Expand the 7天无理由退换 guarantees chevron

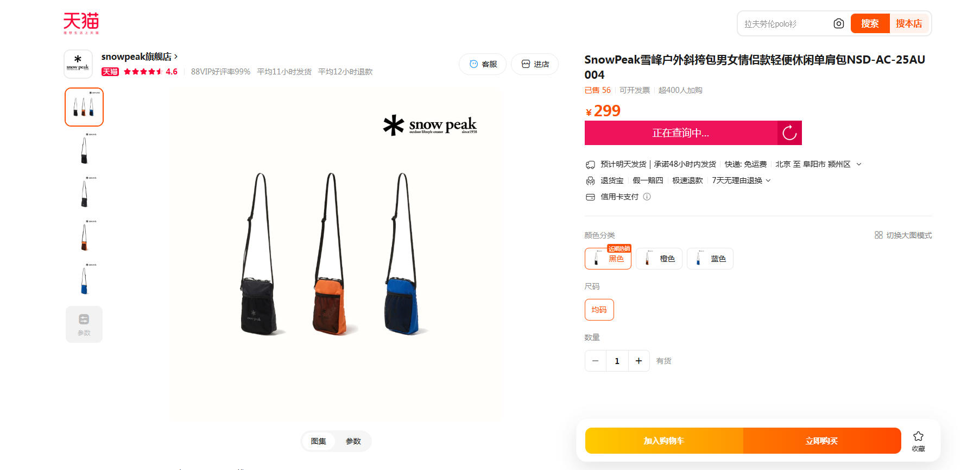pyautogui.click(x=768, y=180)
